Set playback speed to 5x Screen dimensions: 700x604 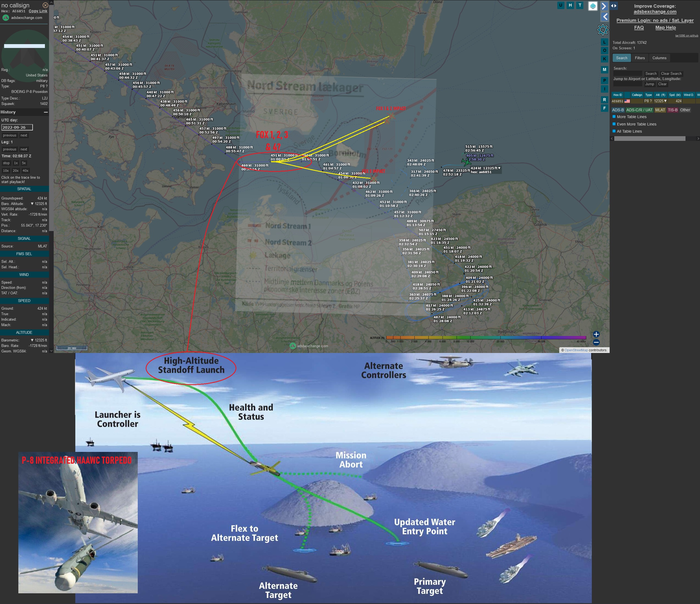(24, 163)
